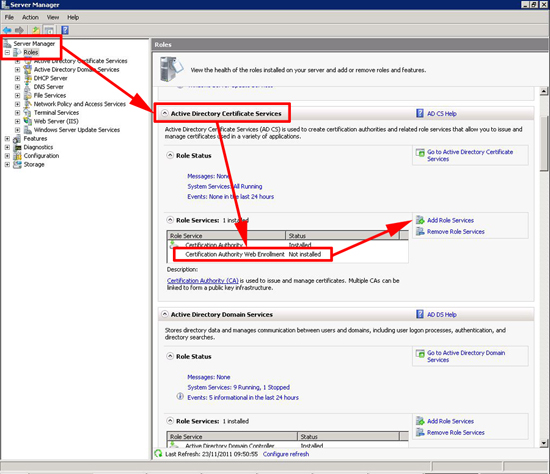Expand the DNS Server tree node
Viewport: 550px width, 474px height.
point(17,87)
